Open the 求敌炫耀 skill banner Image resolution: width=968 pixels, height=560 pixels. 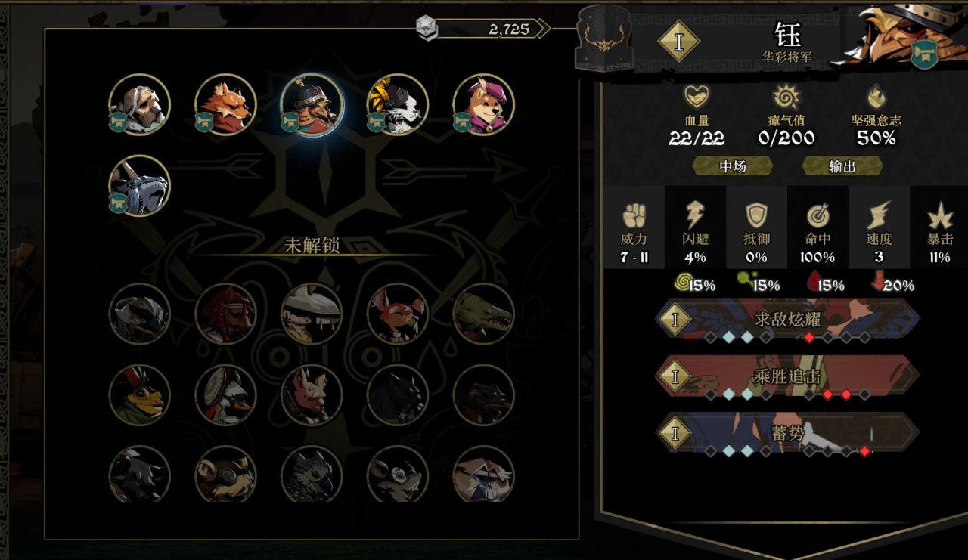[787, 319]
